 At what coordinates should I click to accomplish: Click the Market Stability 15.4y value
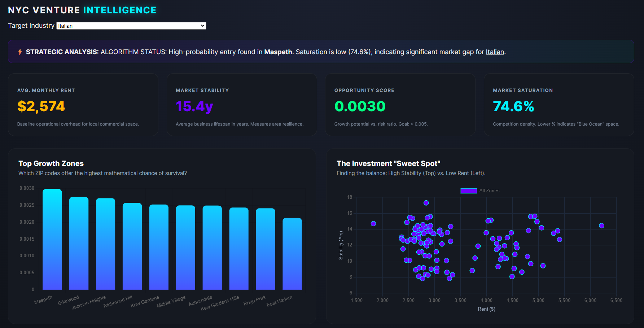click(194, 106)
